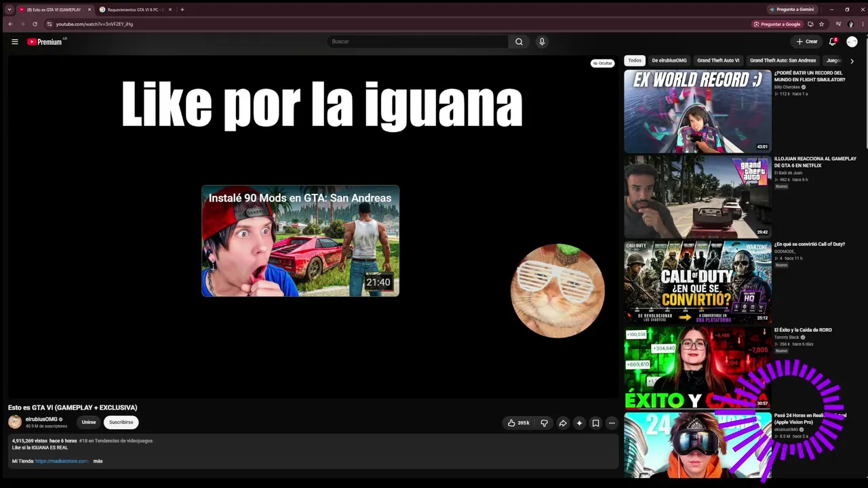Click Ocultar on the video end screen
This screenshot has height=488, width=868.
tap(602, 63)
